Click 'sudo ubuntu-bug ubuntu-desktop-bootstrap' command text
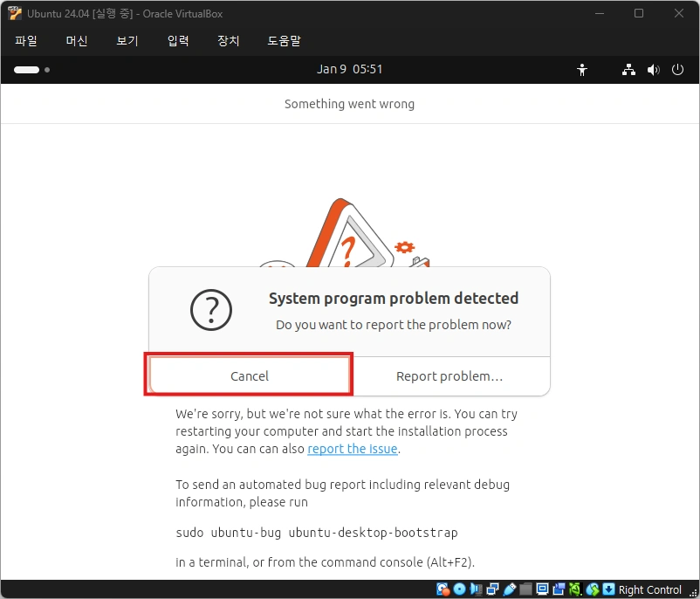 [x=317, y=533]
